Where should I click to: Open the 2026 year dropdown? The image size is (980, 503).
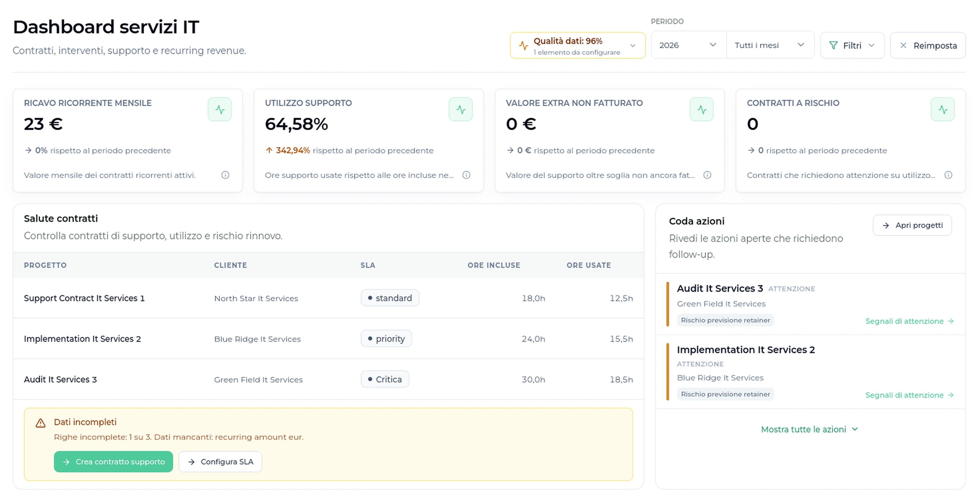688,45
